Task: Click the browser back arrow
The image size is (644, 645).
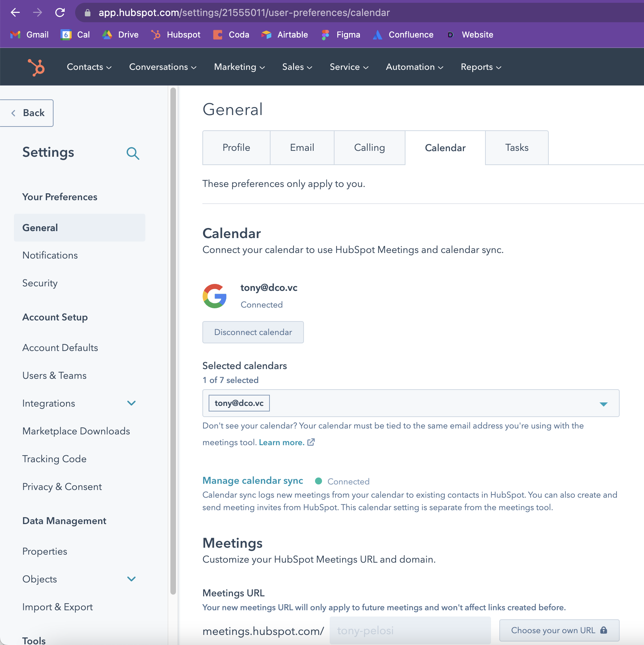Action: click(15, 13)
